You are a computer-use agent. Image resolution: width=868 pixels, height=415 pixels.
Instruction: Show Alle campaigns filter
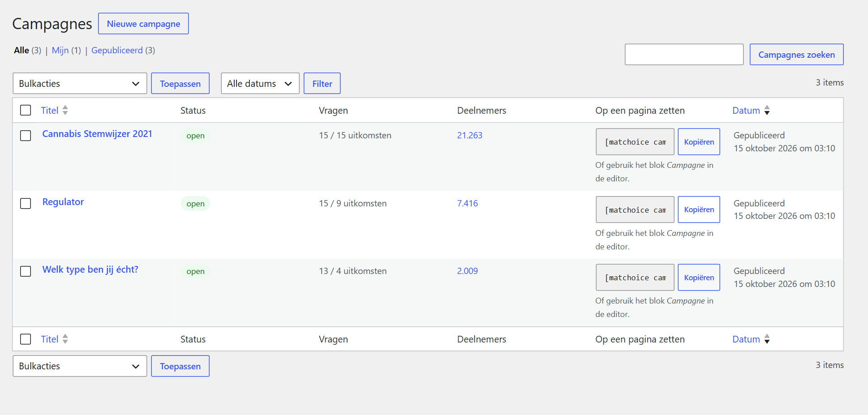(x=21, y=50)
